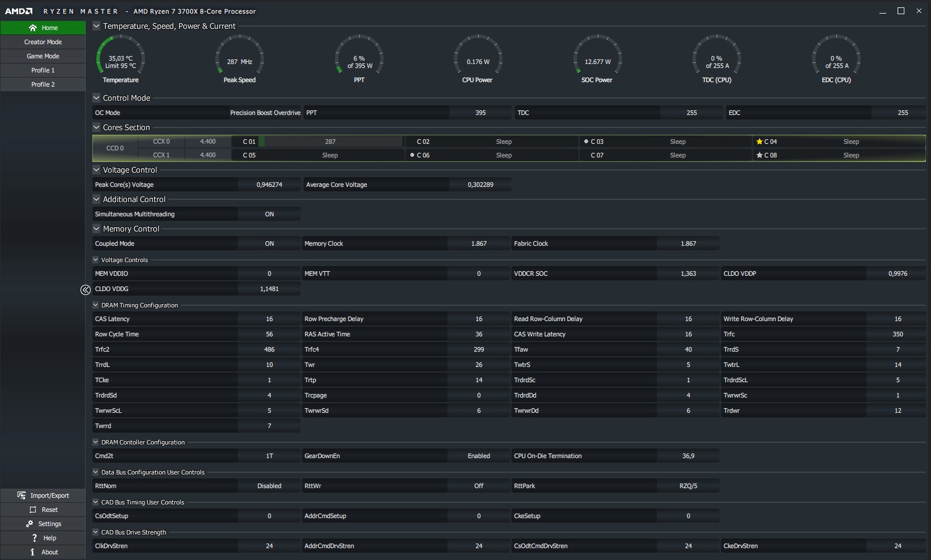The height and width of the screenshot is (560, 931).
Task: Click the Help question mark icon
Action: click(x=35, y=538)
